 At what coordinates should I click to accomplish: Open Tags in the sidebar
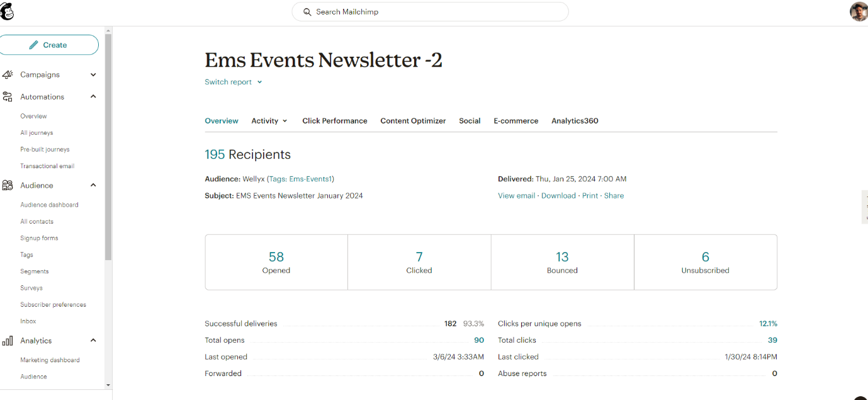tap(26, 255)
